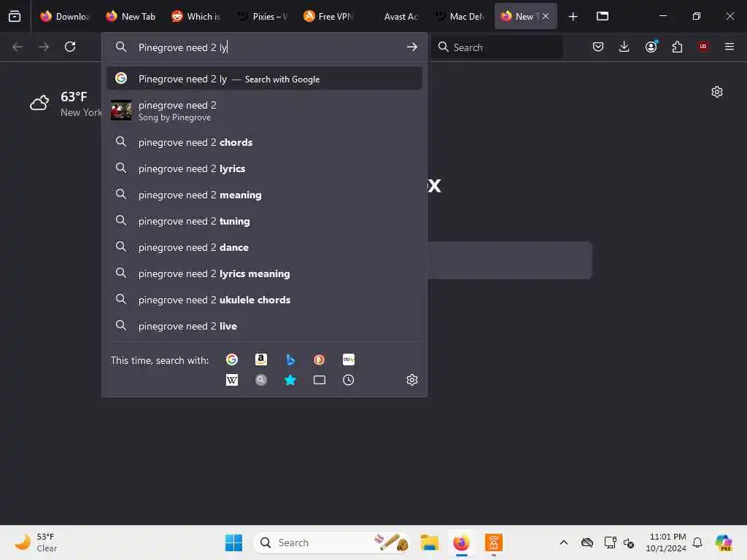
Task: Search history using the clock icon
Action: click(348, 380)
